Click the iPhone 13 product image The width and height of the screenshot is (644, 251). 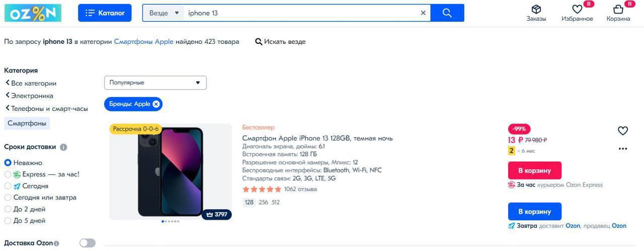click(171, 171)
